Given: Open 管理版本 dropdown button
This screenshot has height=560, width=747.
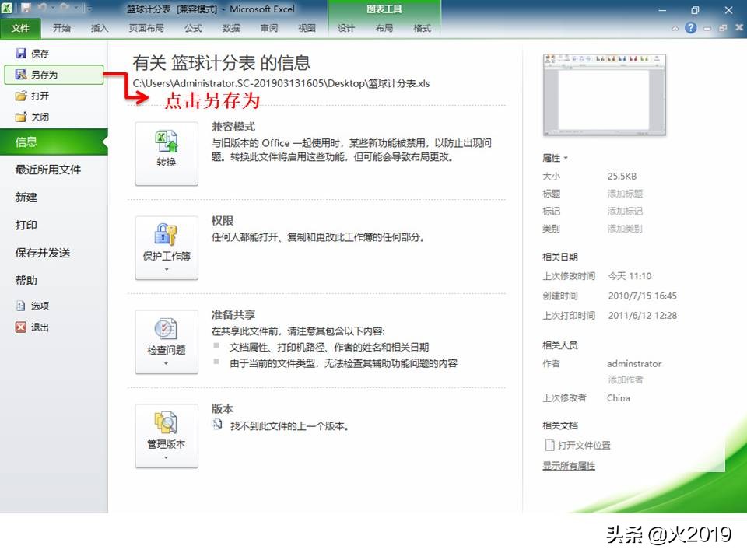Looking at the screenshot, I should click(x=167, y=436).
